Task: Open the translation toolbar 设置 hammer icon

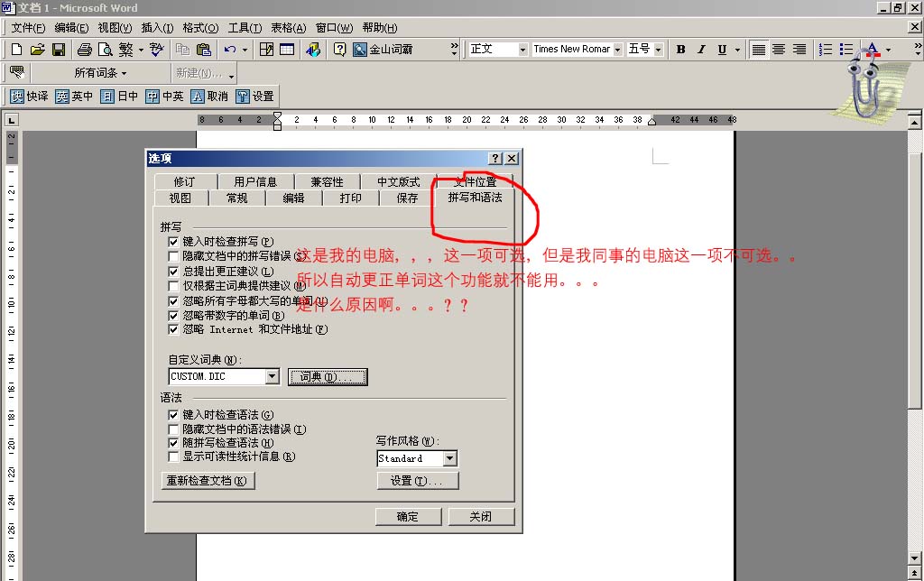Action: point(254,96)
